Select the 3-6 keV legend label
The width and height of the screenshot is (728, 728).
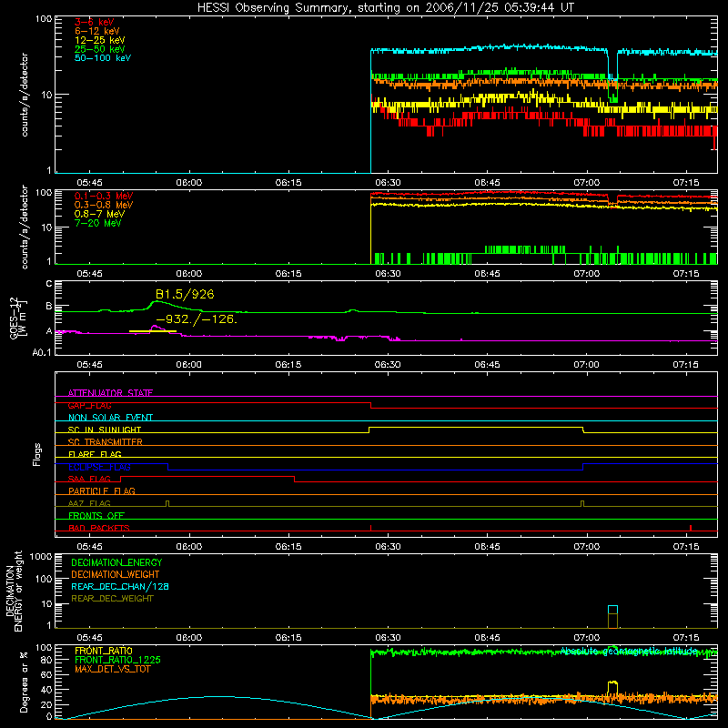[95, 22]
